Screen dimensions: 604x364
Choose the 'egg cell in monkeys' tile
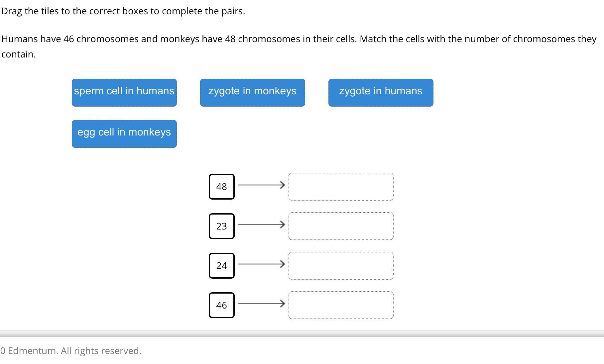coord(124,134)
